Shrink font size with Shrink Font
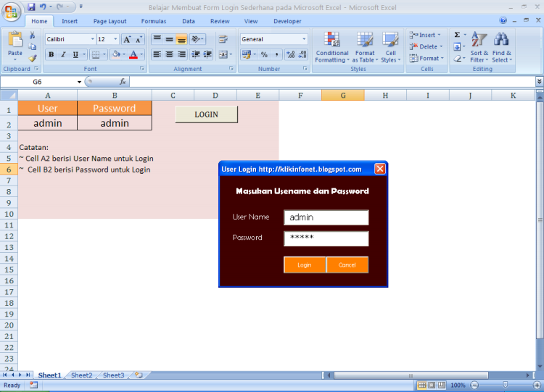The image size is (544, 392). [x=139, y=39]
